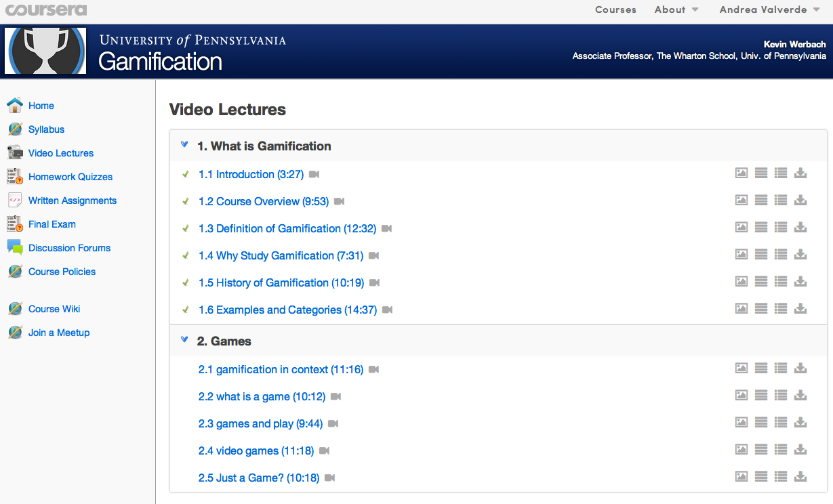833x504 pixels.
Task: Play lecture 1.1 Introduction (3:27)
Action: pyautogui.click(x=251, y=174)
